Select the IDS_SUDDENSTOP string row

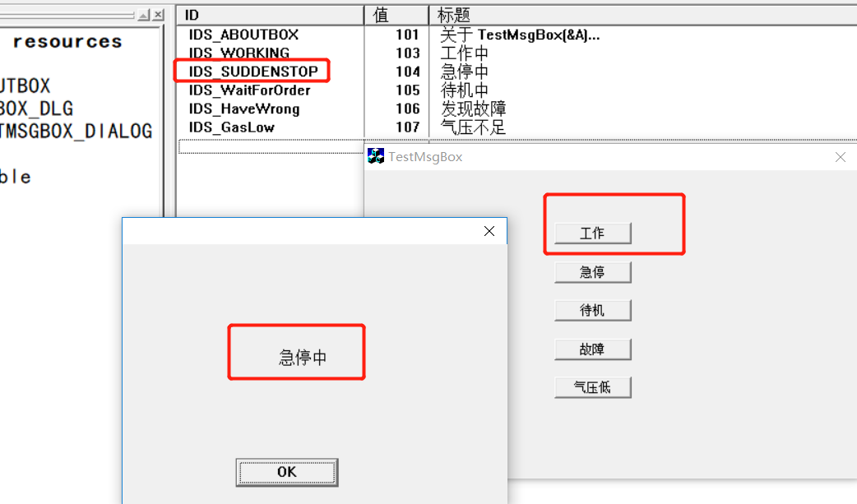coord(517,72)
